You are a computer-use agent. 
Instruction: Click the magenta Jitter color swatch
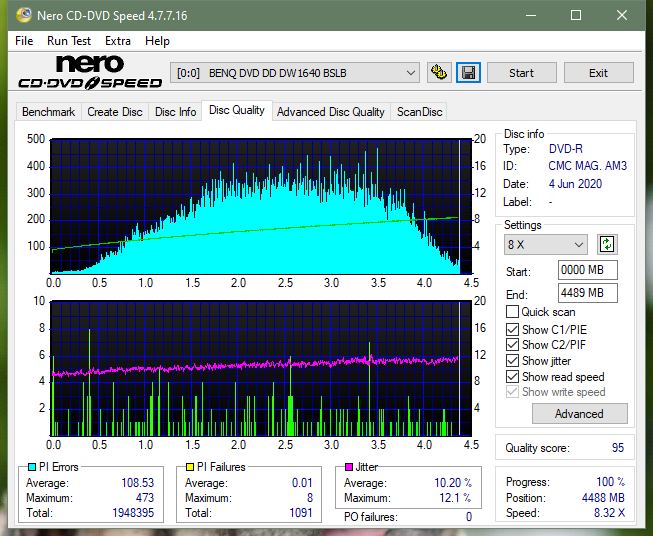point(349,467)
